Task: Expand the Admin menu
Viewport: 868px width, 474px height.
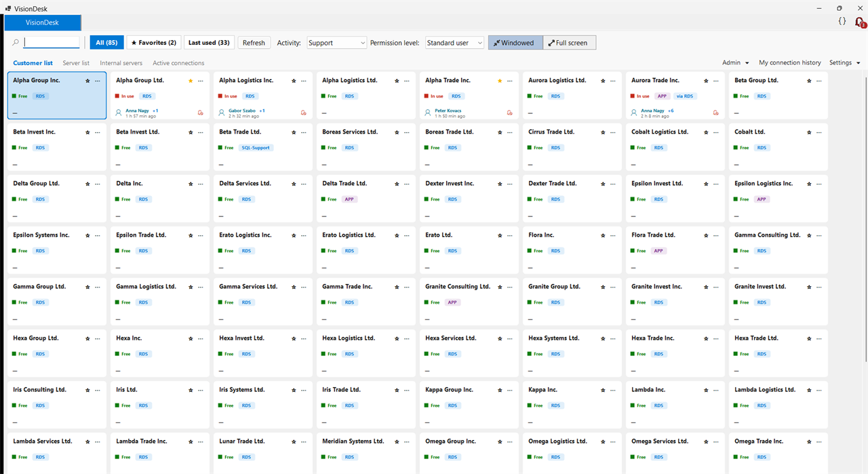Action: pos(736,62)
